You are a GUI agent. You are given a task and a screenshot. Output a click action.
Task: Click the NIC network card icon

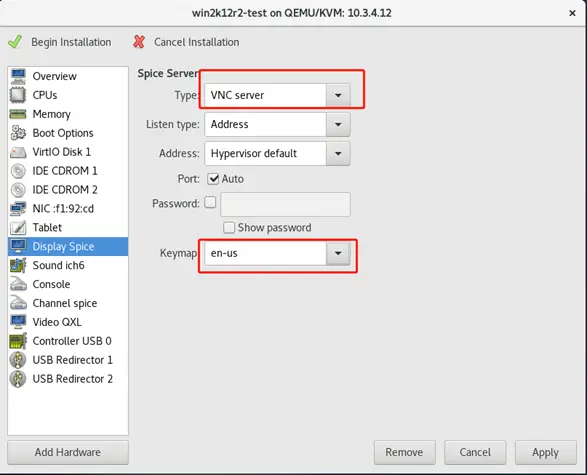[18, 208]
